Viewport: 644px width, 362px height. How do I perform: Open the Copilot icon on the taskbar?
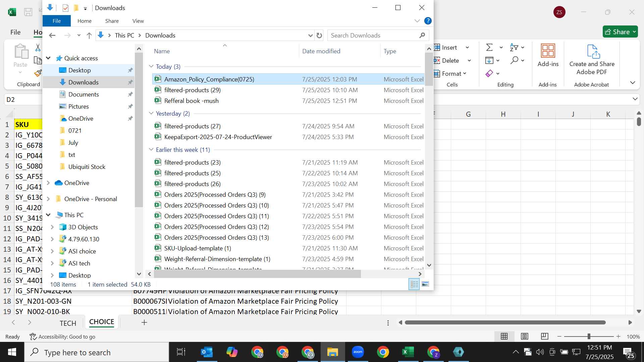pyautogui.click(x=232, y=352)
